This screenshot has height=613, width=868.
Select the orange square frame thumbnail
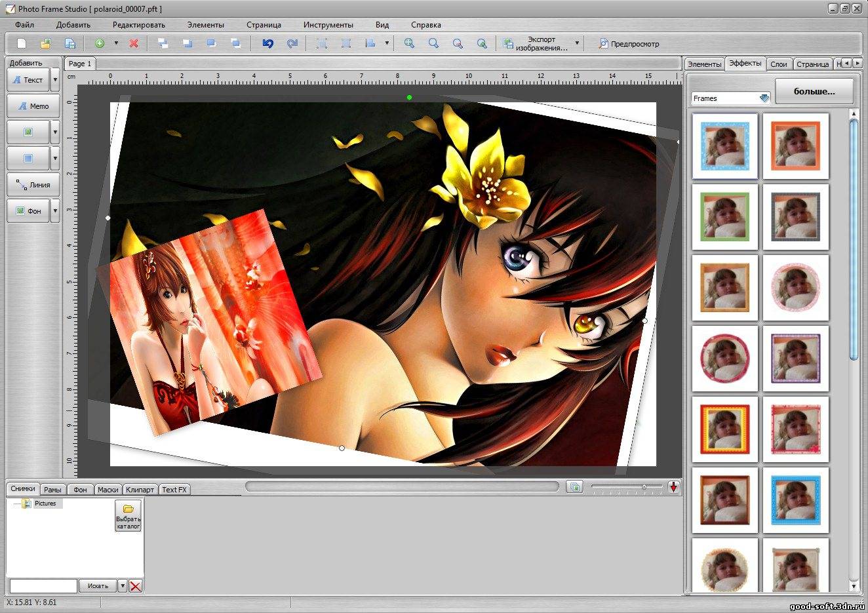pos(795,146)
